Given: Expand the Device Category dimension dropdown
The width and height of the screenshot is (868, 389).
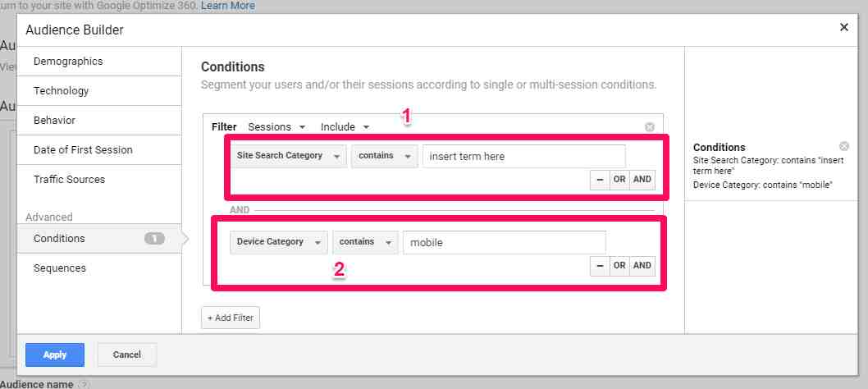Looking at the screenshot, I should coord(278,242).
